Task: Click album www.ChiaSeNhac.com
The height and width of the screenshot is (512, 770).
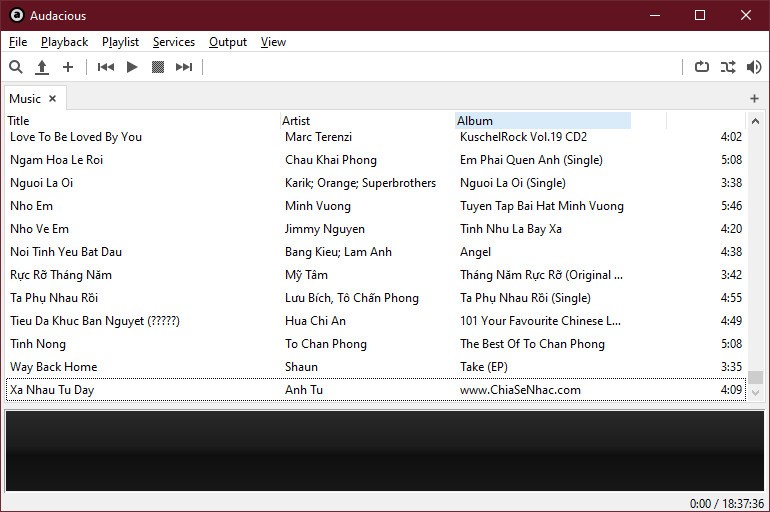Action: (520, 390)
